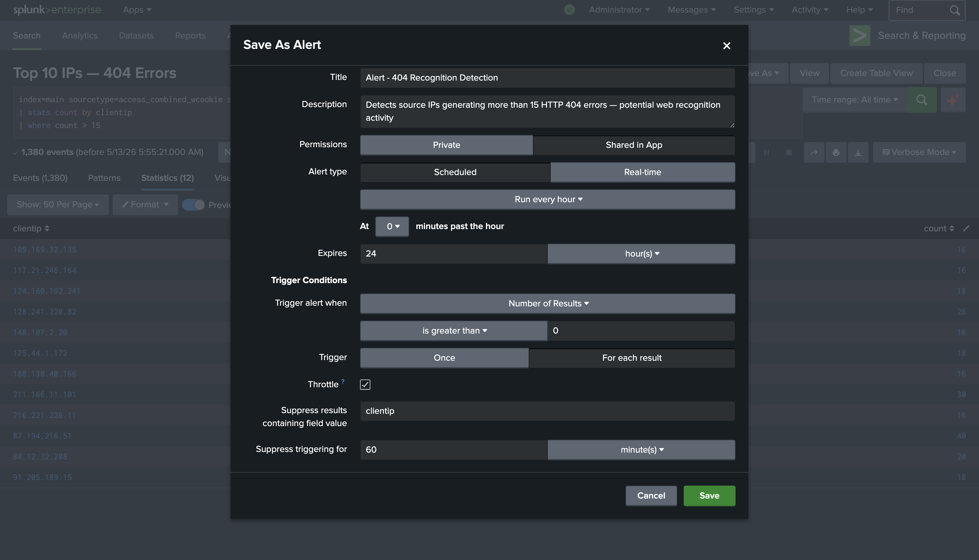
Task: Open Show: 50 Per Page dropdown
Action: coord(58,204)
